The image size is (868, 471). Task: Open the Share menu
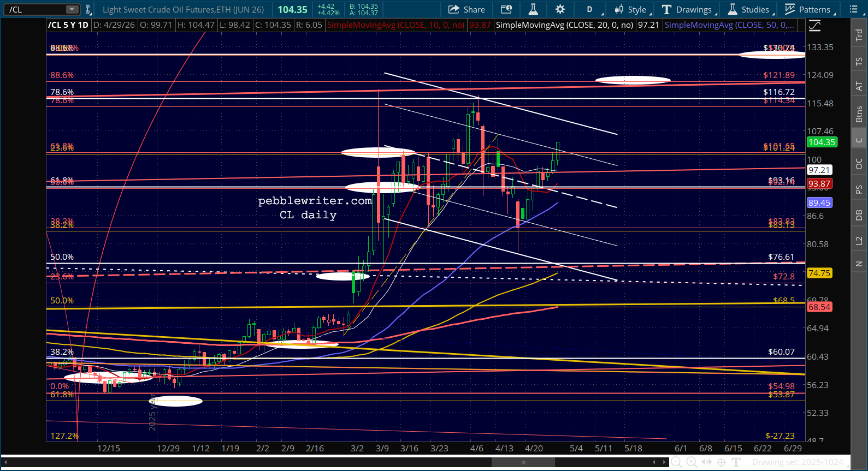467,9
